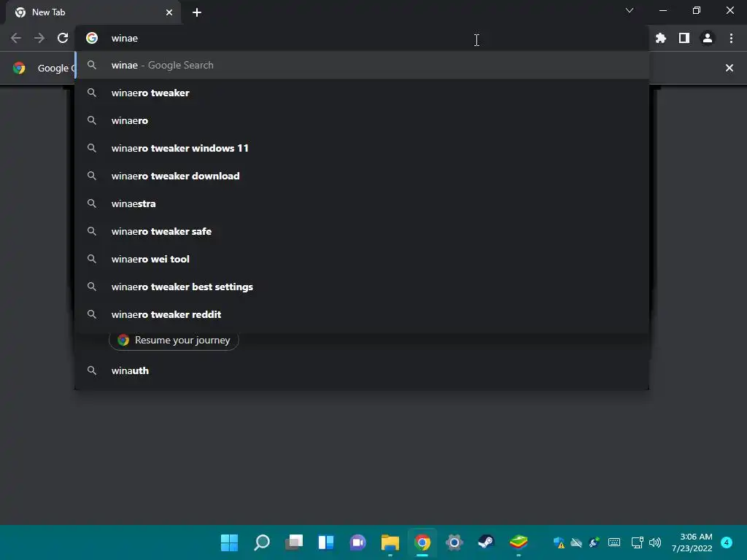Click the Chrome taskbar icon
This screenshot has height=560, width=747.
pyautogui.click(x=422, y=542)
